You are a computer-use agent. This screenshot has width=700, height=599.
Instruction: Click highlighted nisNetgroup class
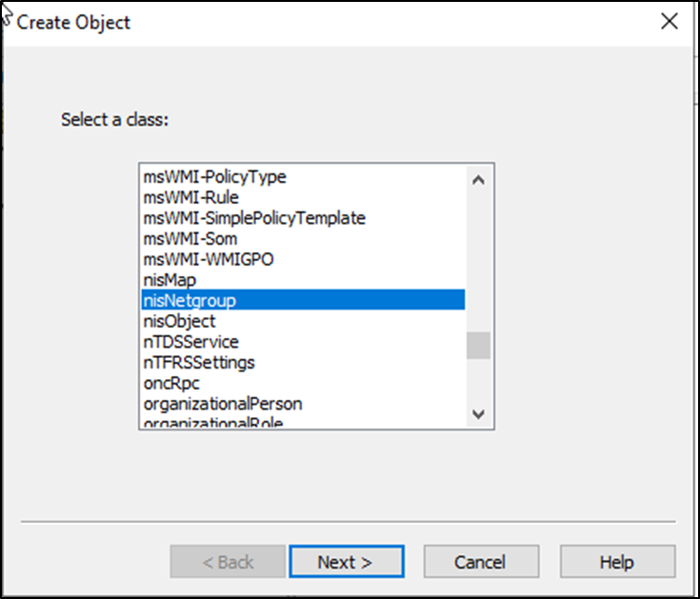190,301
